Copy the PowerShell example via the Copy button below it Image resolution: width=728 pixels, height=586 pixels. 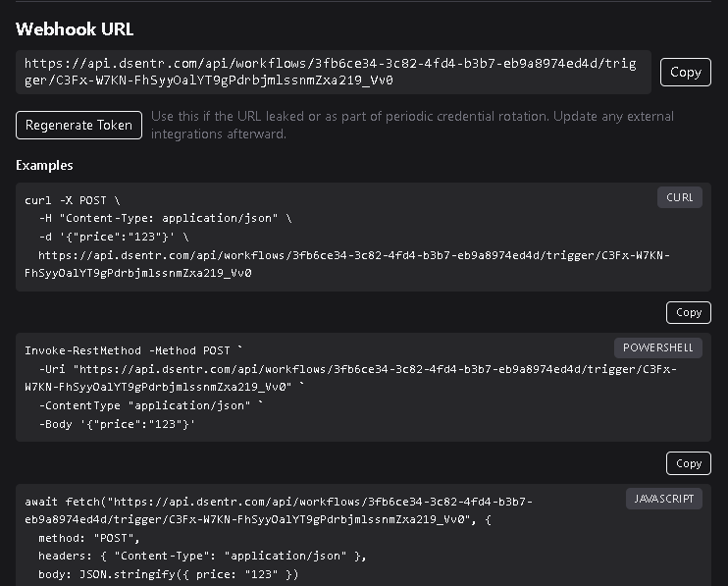coord(688,463)
